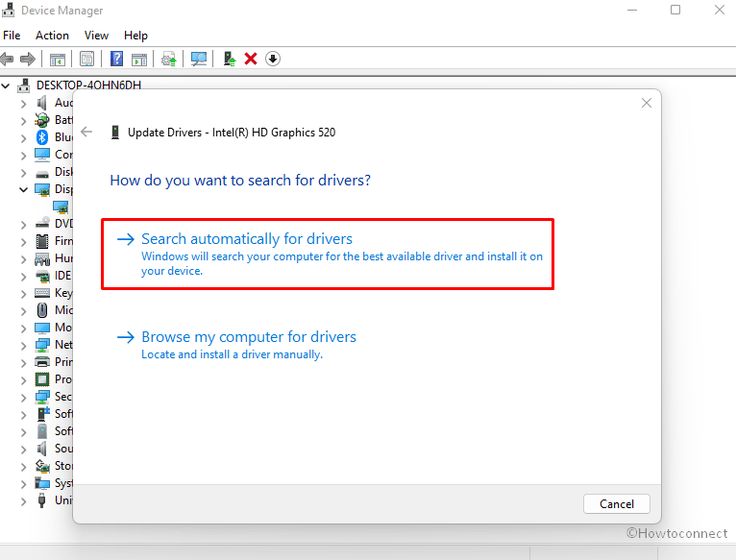Click the red X Uninstall device icon

pos(251,59)
